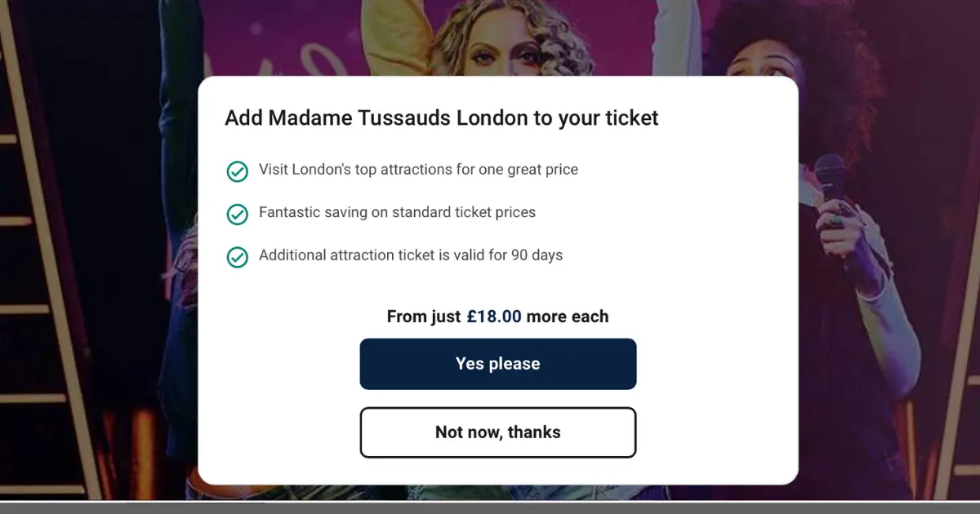Click the grey bar beneath the image
Viewport: 980px width, 514px height.
pyautogui.click(x=490, y=507)
